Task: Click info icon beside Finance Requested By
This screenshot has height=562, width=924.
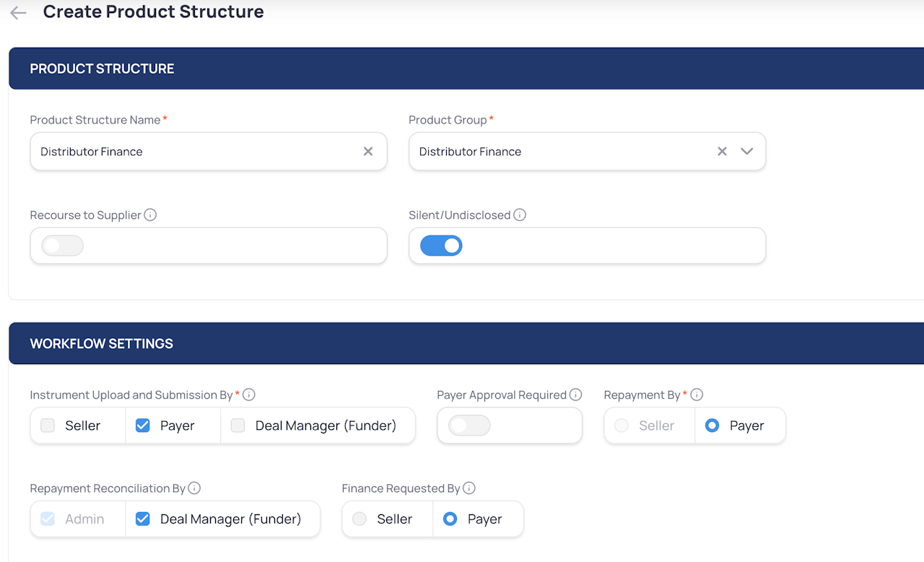Action: [469, 488]
